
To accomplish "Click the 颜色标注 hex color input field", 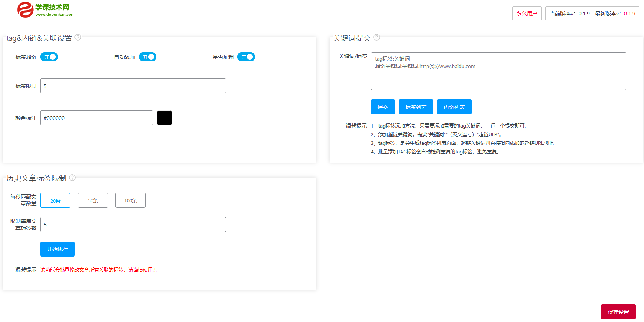I will point(97,118).
